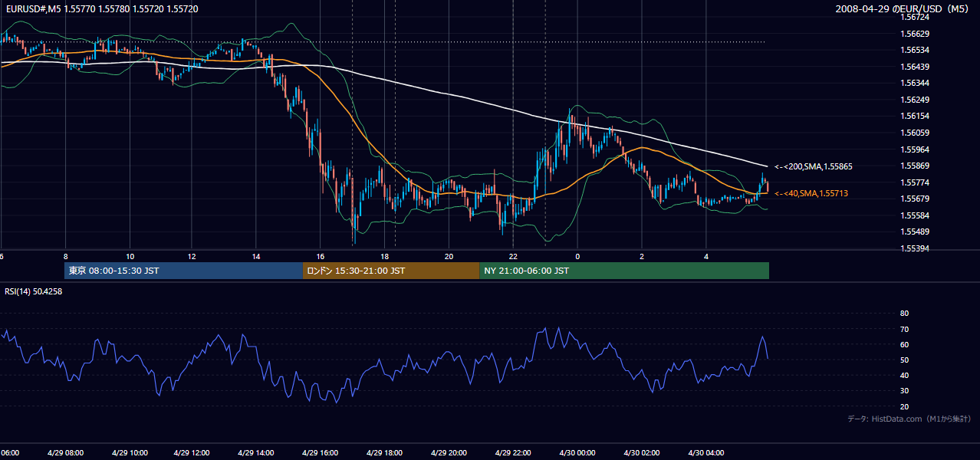Click RSI scale value 70
Image resolution: width=980 pixels, height=460 pixels.
click(904, 329)
